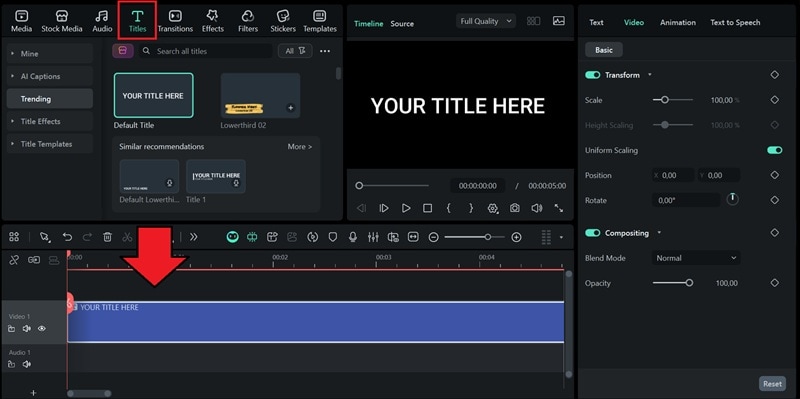Toggle the auto link chain icon
Image resolution: width=800 pixels, height=399 pixels.
click(14, 260)
